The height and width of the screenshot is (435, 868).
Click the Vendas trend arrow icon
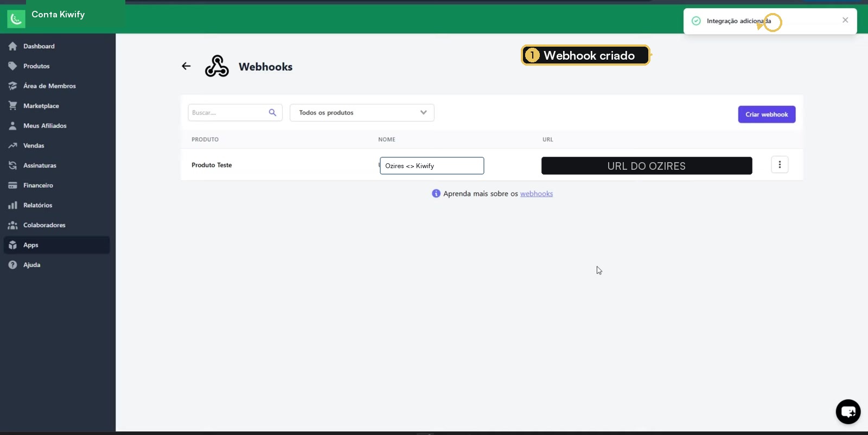[x=12, y=145]
